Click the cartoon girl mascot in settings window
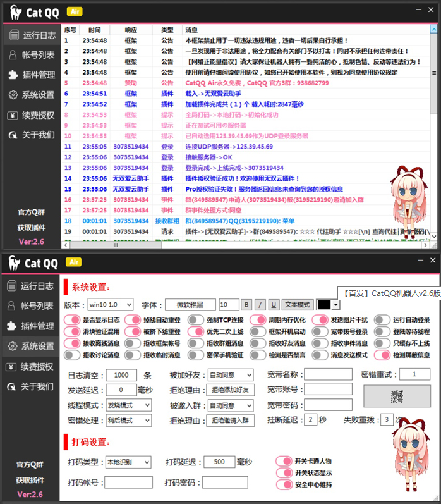Viewport: 441px width, 504px height. pos(411,455)
